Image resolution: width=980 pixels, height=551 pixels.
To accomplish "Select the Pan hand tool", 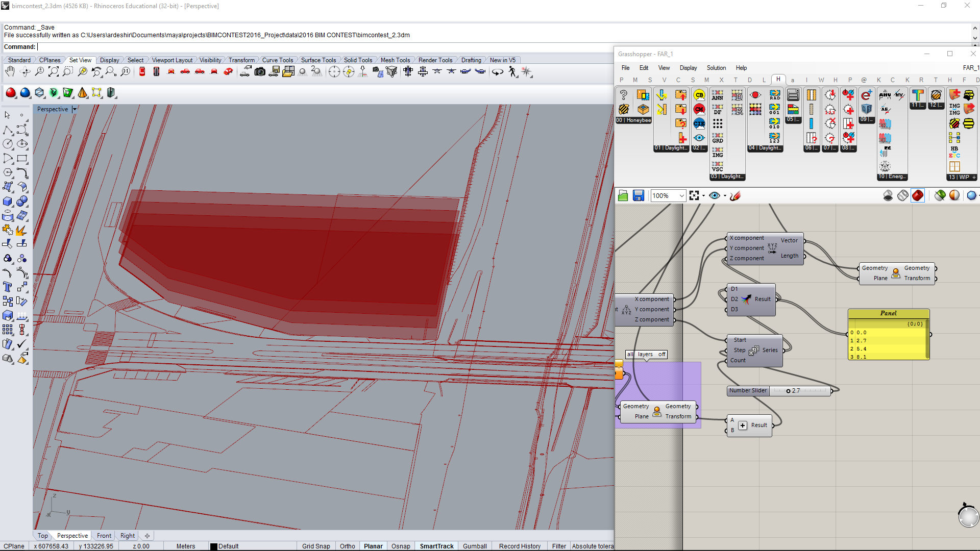I will pyautogui.click(x=10, y=72).
